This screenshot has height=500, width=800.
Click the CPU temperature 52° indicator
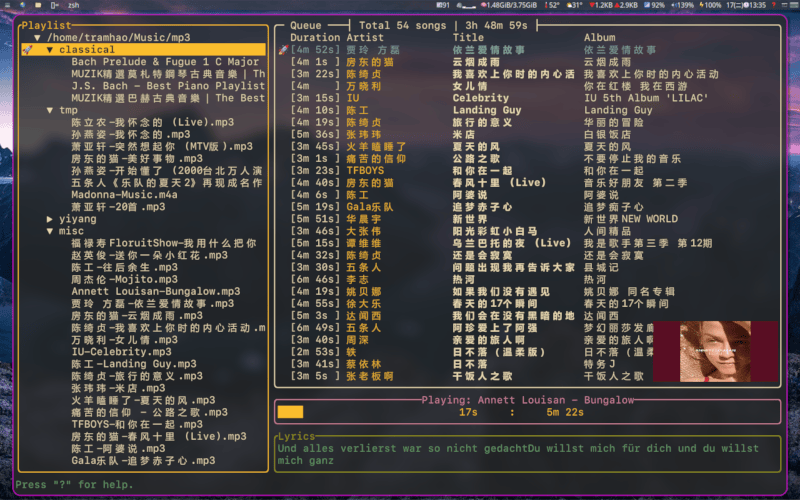click(x=552, y=5)
